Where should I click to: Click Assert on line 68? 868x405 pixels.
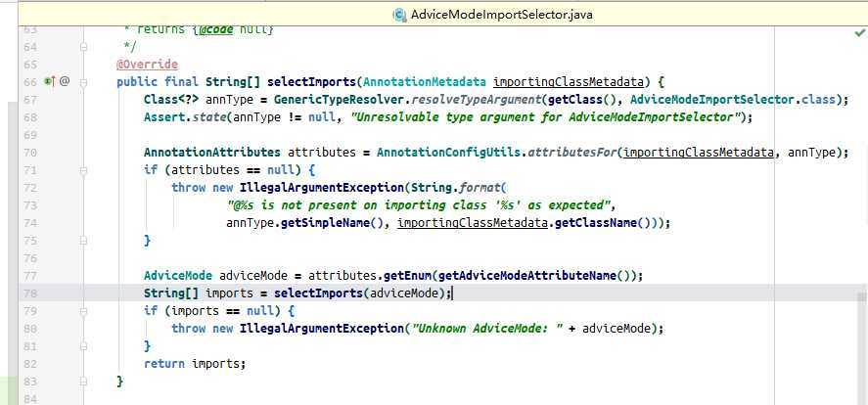164,117
